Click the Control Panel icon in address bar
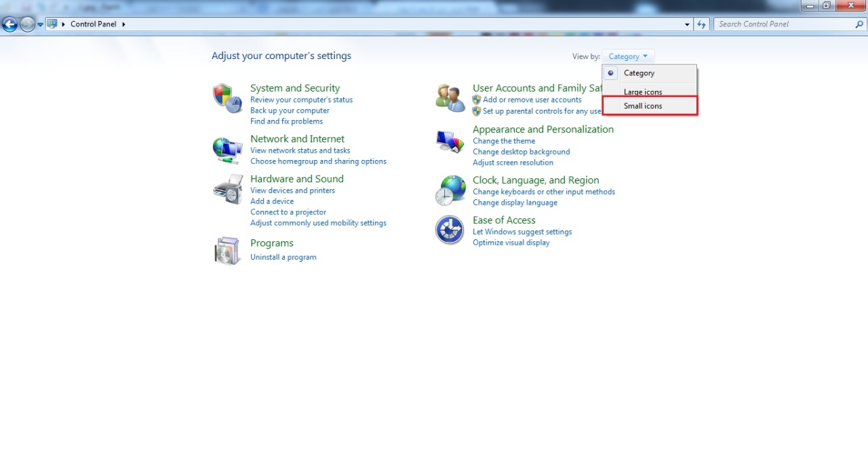This screenshot has width=868, height=461. 52,24
